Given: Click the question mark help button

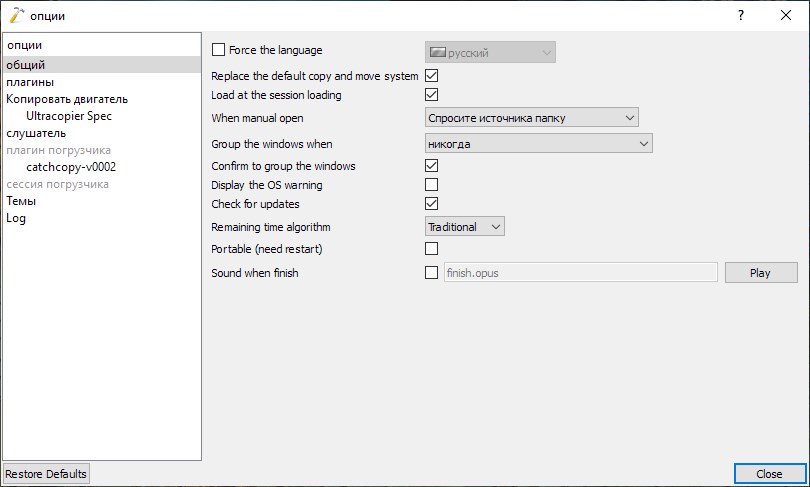Looking at the screenshot, I should [x=741, y=15].
